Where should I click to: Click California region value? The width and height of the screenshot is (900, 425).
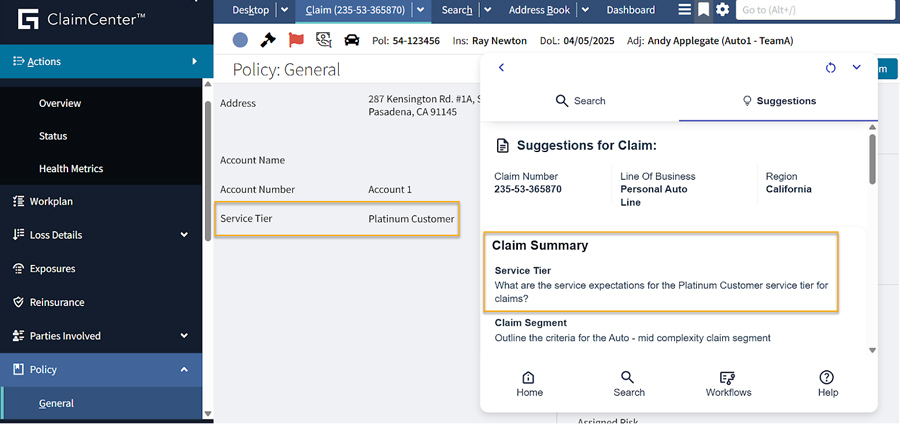coord(789,190)
